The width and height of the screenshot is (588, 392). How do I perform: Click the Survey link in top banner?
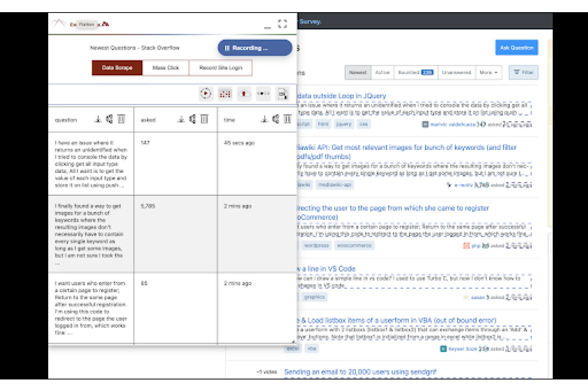pyautogui.click(x=310, y=22)
